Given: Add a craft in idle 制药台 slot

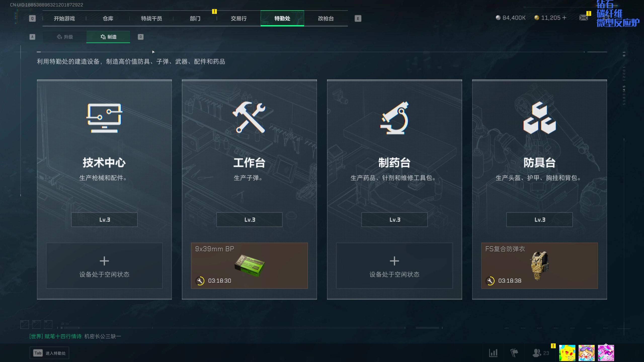Looking at the screenshot, I should pos(394,265).
